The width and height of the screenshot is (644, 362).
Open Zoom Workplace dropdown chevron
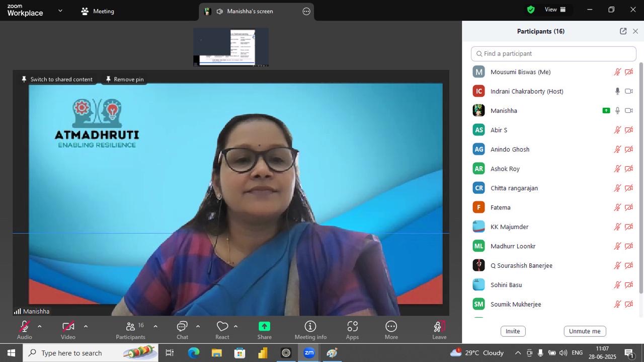pos(60,11)
